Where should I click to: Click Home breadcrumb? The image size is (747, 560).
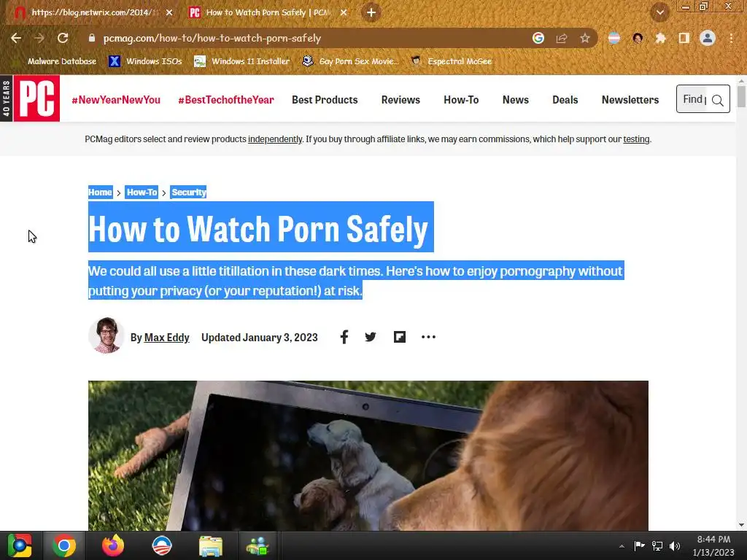(100, 192)
